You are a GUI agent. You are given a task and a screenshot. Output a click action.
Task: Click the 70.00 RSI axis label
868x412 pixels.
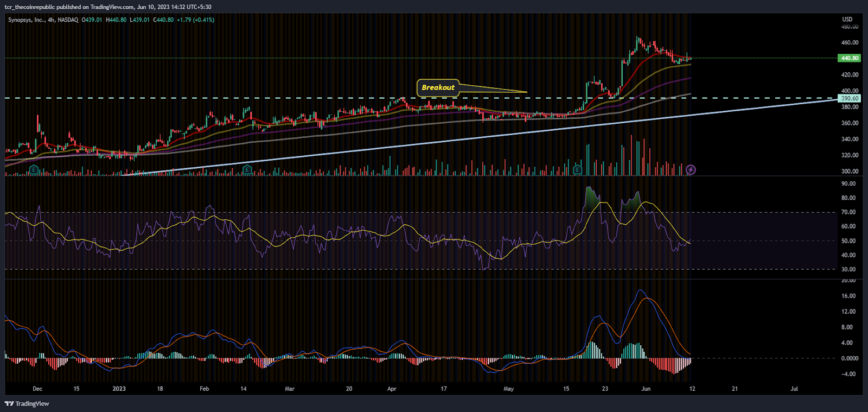click(x=848, y=212)
